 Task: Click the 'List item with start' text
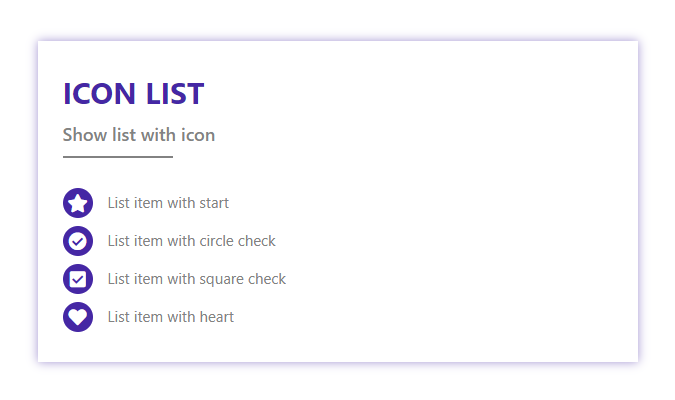coord(168,203)
